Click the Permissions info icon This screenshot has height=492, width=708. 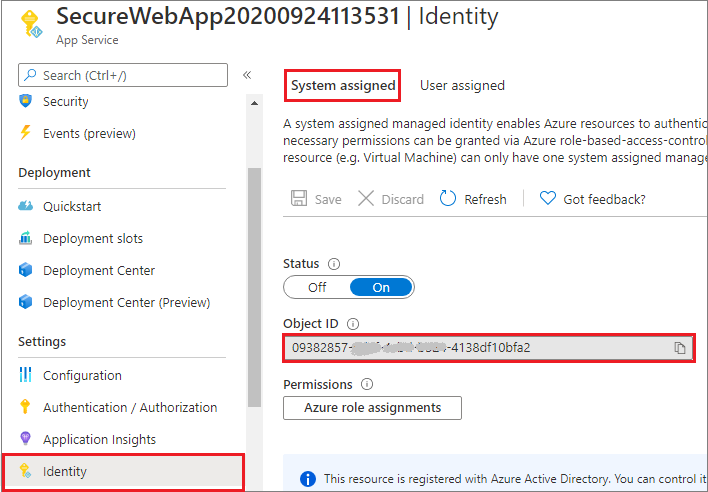tap(367, 385)
